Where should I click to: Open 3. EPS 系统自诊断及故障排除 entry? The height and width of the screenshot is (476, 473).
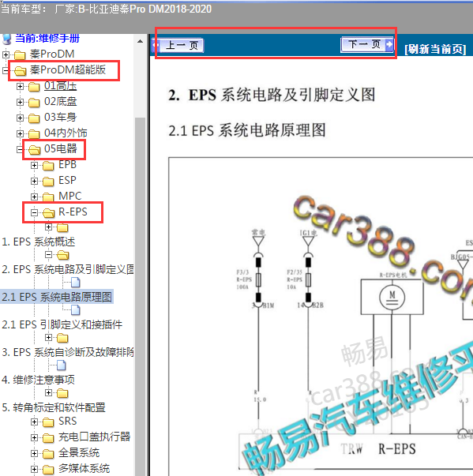click(x=67, y=352)
